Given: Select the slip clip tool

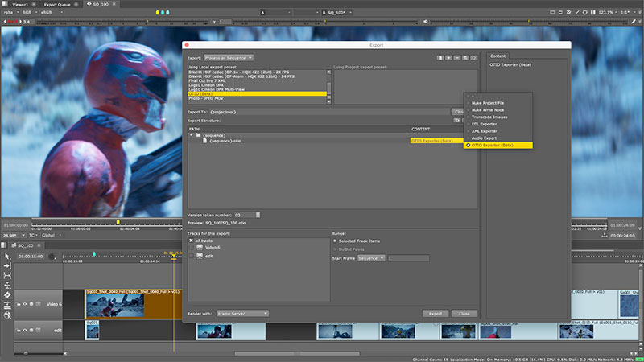Looking at the screenshot, I should tap(7, 276).
